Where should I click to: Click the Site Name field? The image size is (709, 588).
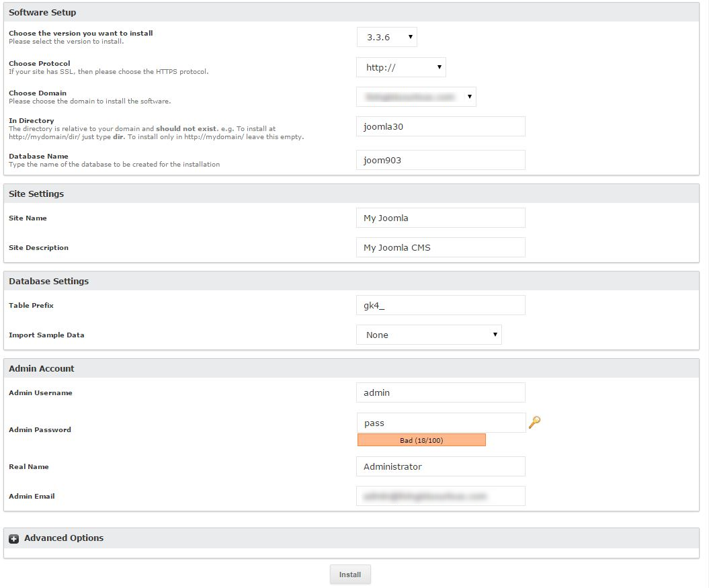click(x=440, y=218)
